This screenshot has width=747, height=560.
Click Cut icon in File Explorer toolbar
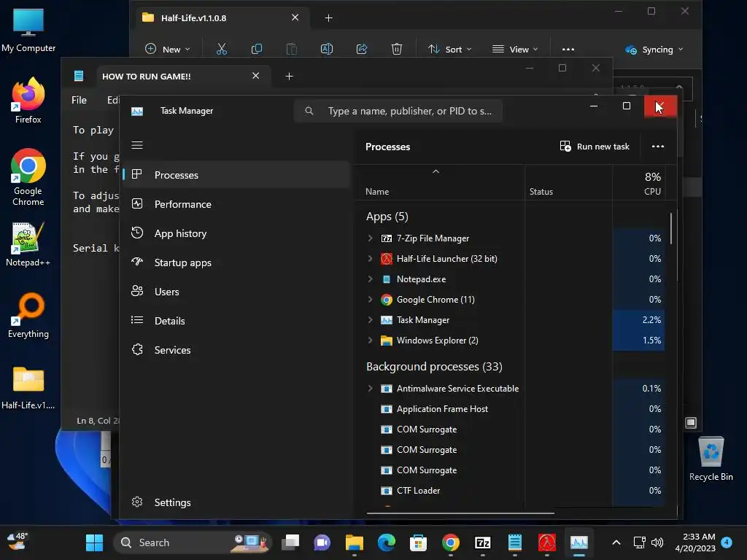click(x=222, y=49)
